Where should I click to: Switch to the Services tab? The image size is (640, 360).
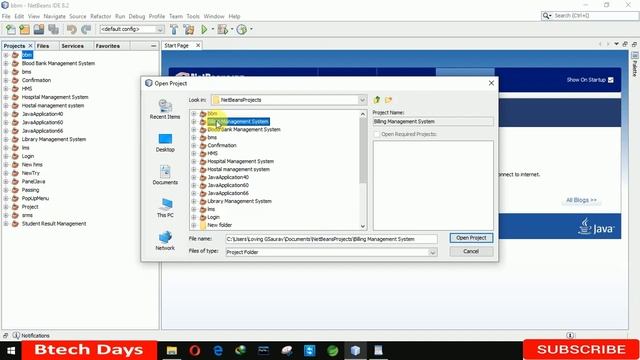pos(73,46)
